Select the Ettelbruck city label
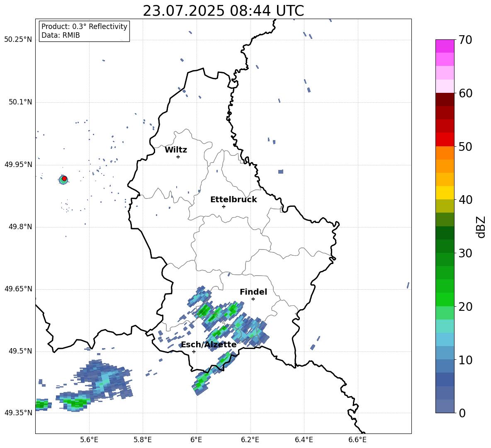 pyautogui.click(x=233, y=200)
